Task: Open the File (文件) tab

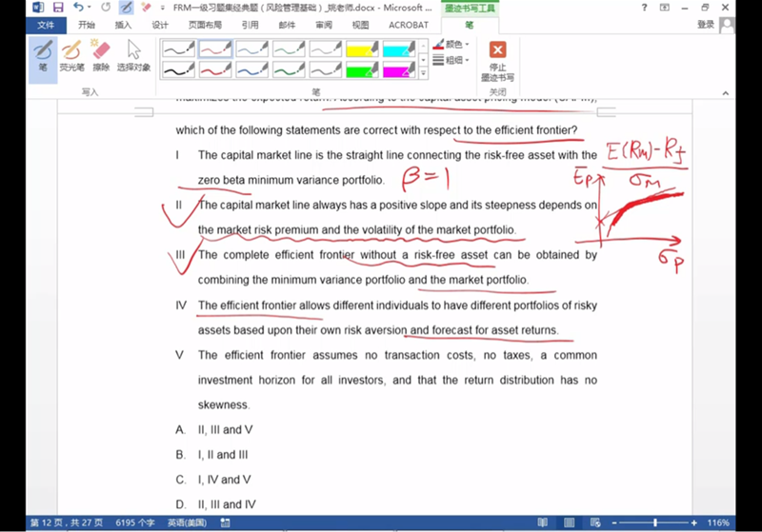Action: pos(45,25)
